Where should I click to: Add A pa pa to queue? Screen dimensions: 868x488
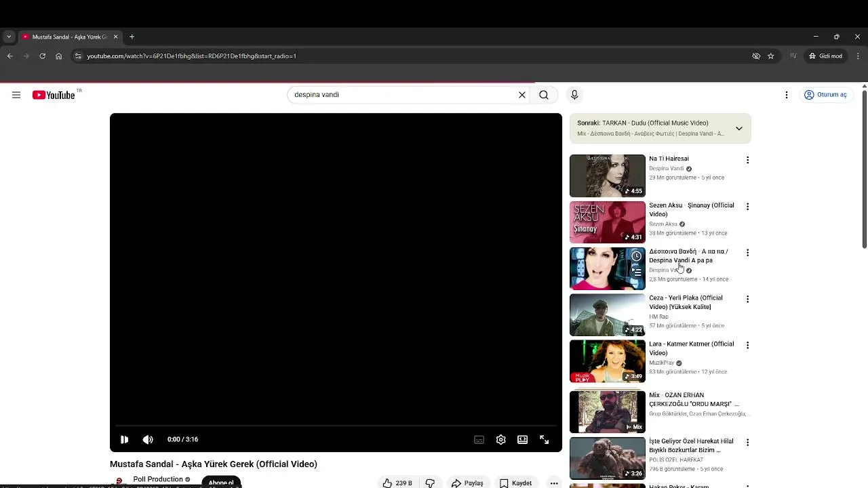coord(636,272)
